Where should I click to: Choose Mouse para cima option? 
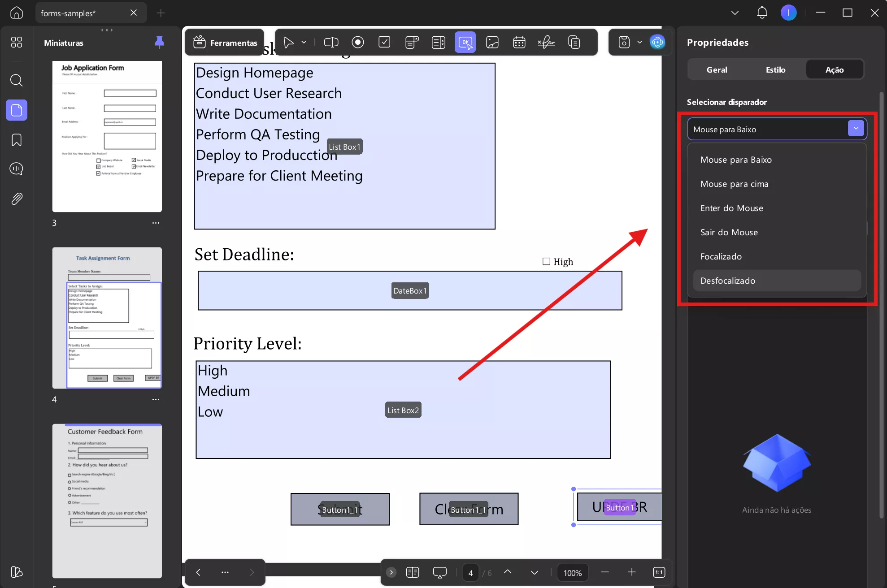click(x=777, y=184)
